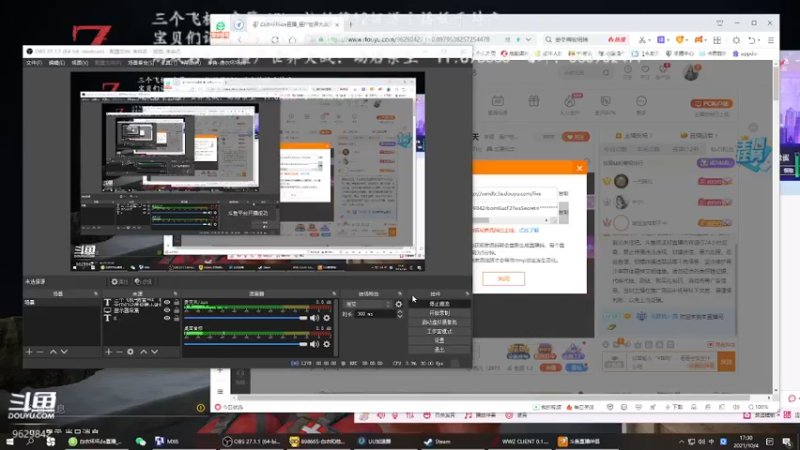This screenshot has height=450, width=800.
Task: Open the OBS taskbar button
Action: click(250, 441)
